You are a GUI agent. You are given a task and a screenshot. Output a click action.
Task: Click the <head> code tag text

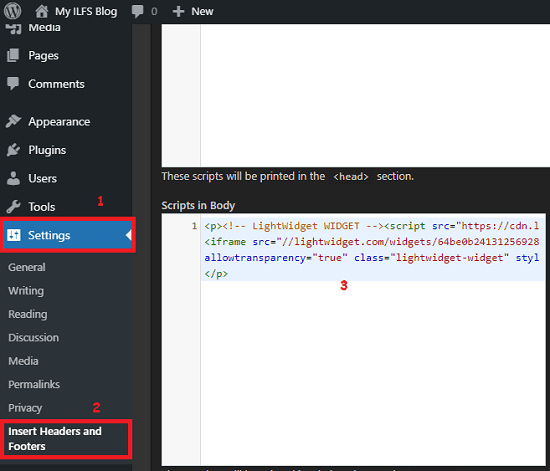click(351, 176)
